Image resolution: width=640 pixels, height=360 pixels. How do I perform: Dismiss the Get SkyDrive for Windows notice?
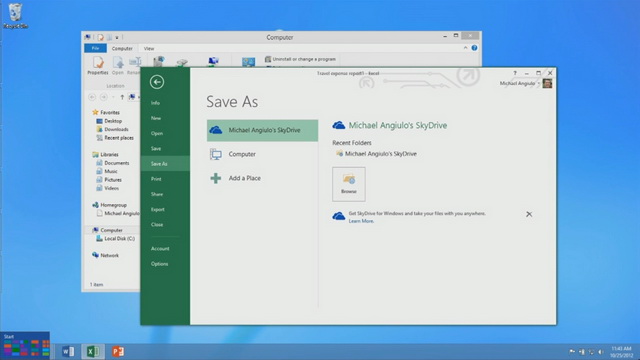529,214
